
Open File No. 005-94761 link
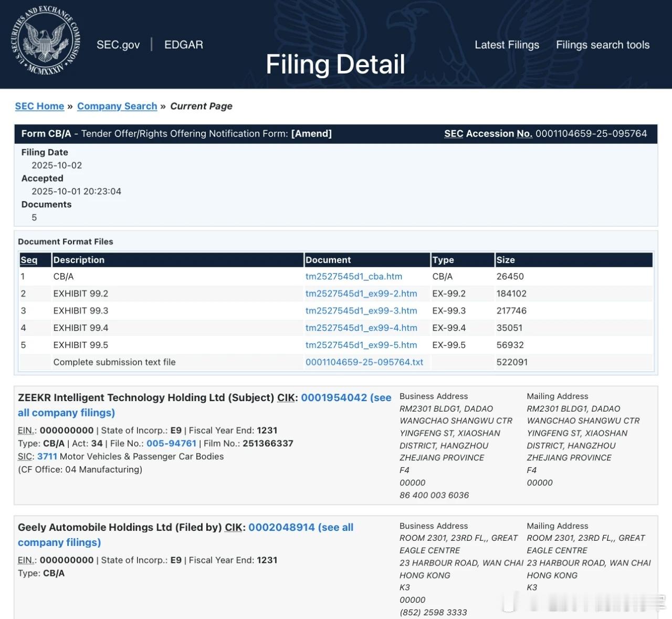click(171, 443)
